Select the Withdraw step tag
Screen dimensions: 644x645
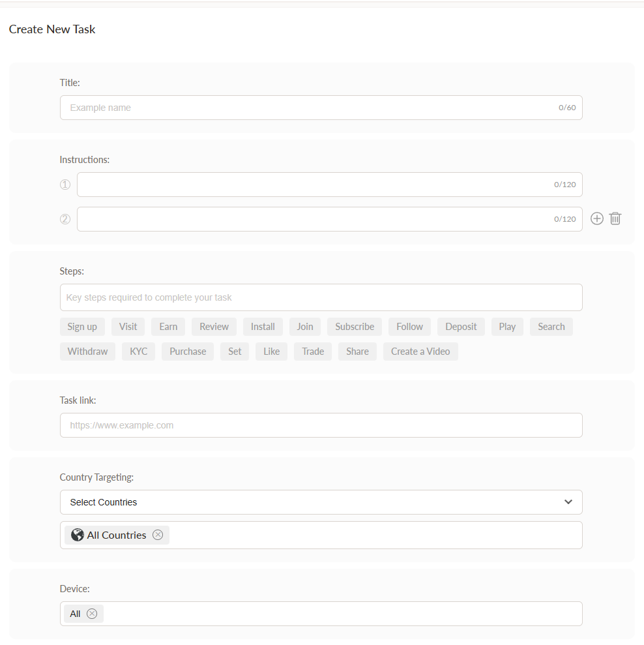click(x=87, y=352)
